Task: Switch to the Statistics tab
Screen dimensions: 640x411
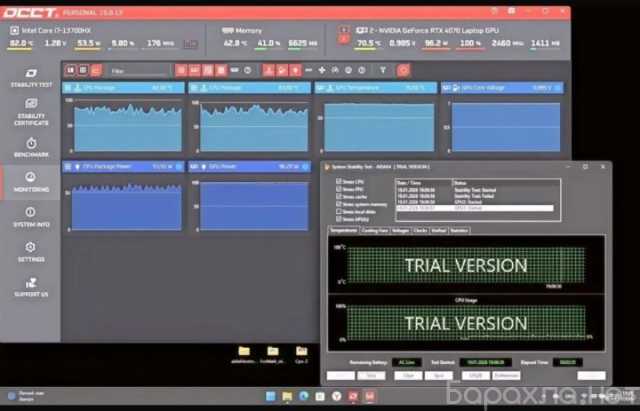Action: coord(459,230)
